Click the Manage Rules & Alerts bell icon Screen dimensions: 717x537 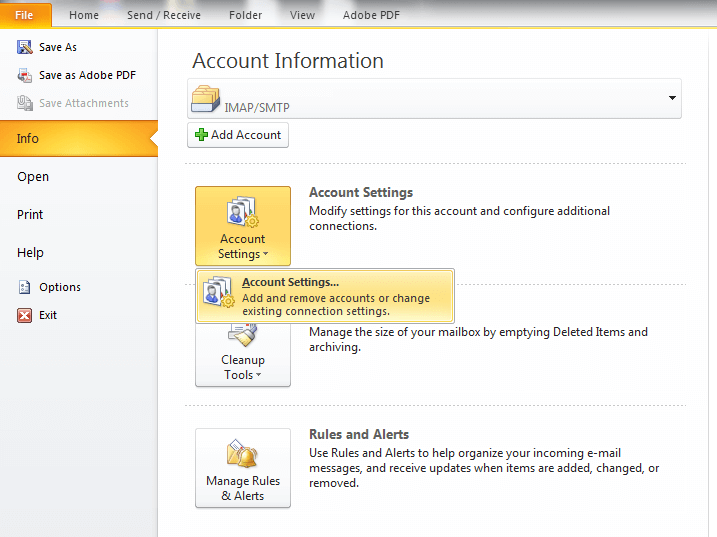242,454
